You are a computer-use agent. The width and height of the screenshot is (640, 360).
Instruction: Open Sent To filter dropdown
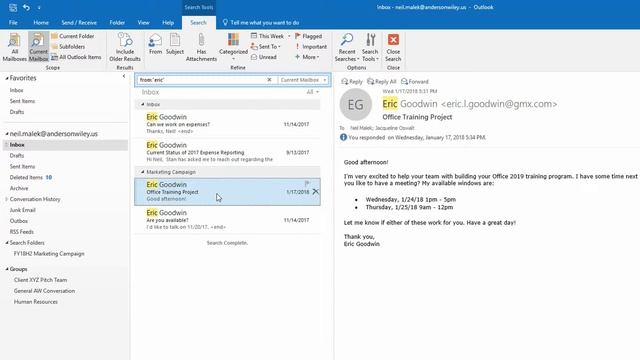(266, 47)
